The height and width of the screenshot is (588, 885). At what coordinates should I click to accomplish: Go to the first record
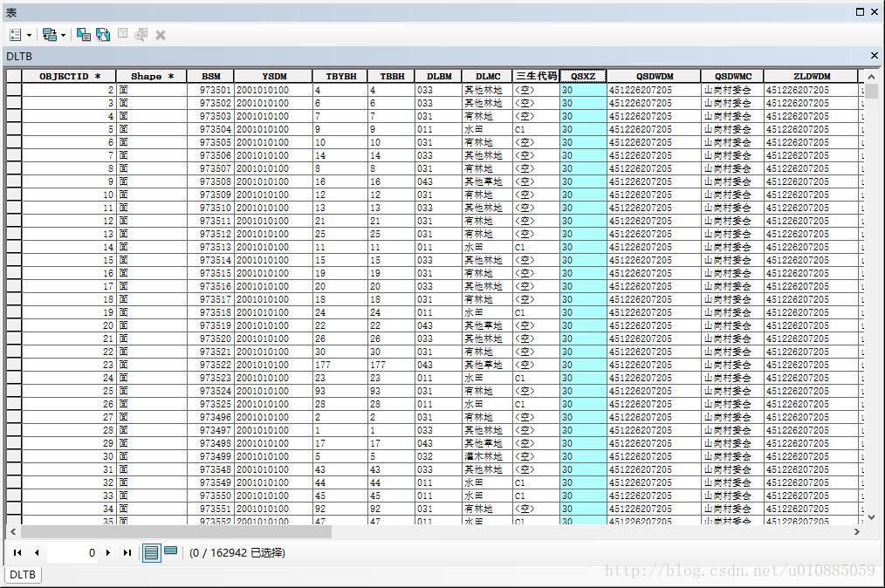pos(17,553)
